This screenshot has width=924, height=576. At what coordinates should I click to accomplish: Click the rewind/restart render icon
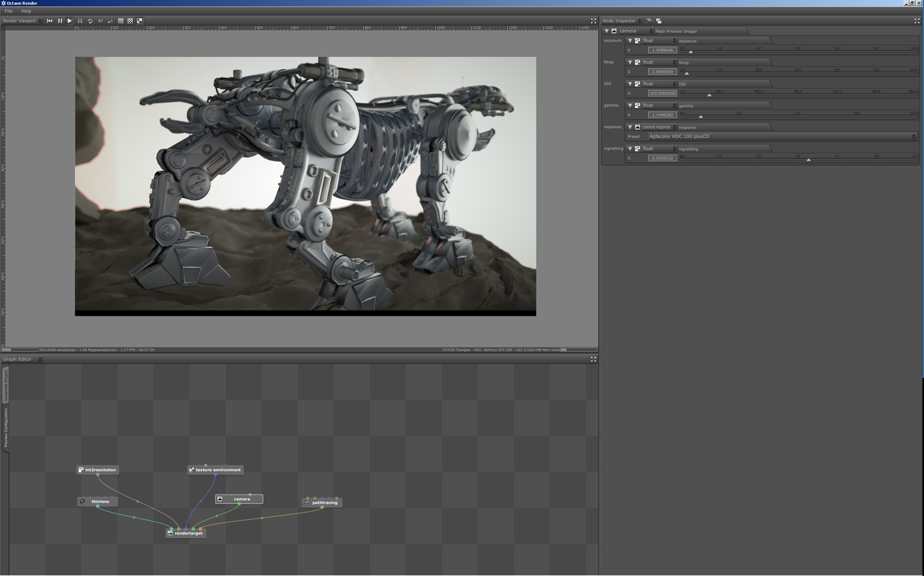50,21
